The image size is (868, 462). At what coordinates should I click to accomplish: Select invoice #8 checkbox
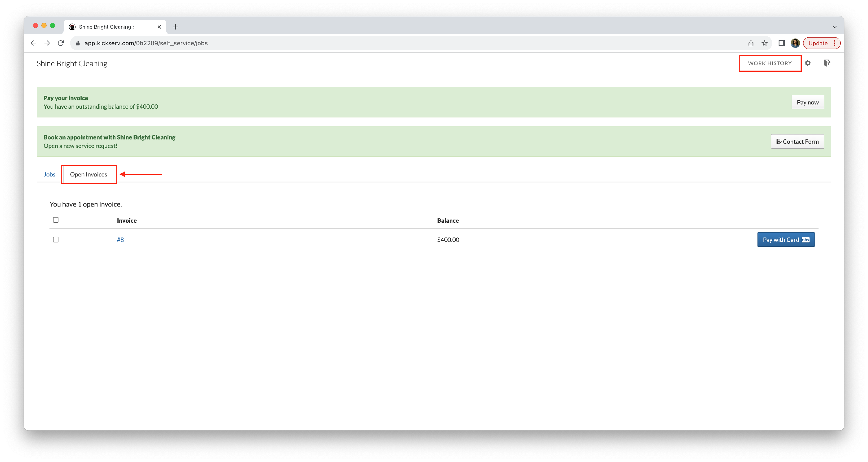coord(56,240)
